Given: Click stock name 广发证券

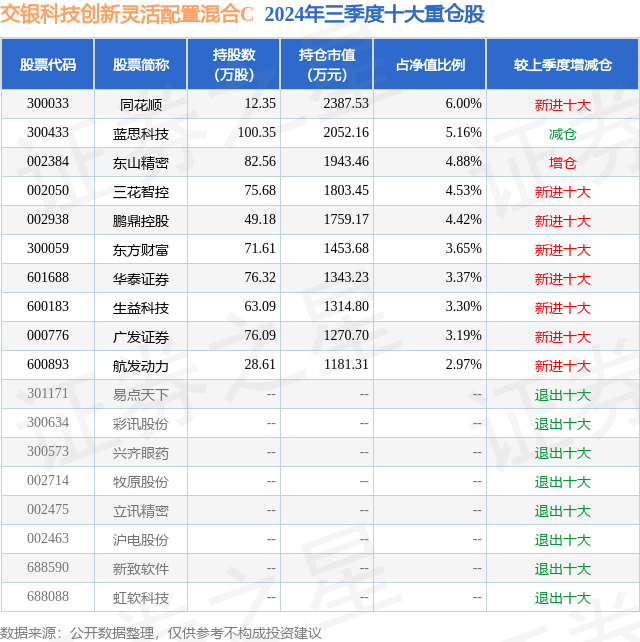Looking at the screenshot, I should [141, 337].
